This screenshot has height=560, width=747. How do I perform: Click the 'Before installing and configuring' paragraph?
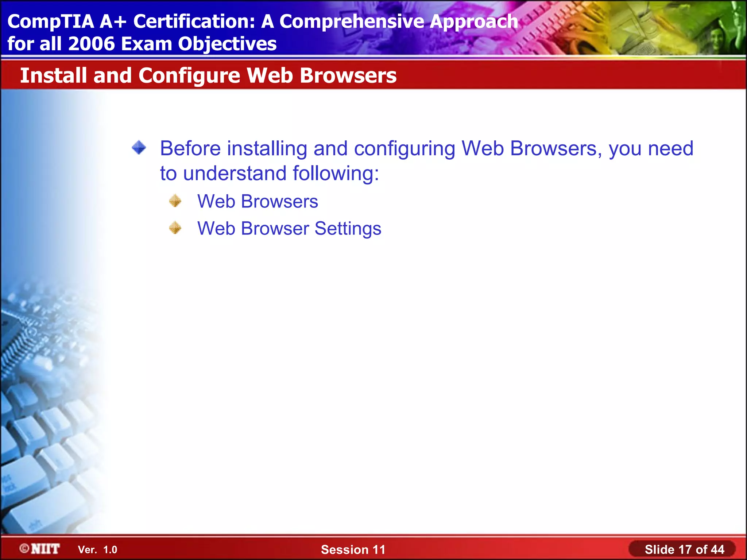[x=427, y=161]
